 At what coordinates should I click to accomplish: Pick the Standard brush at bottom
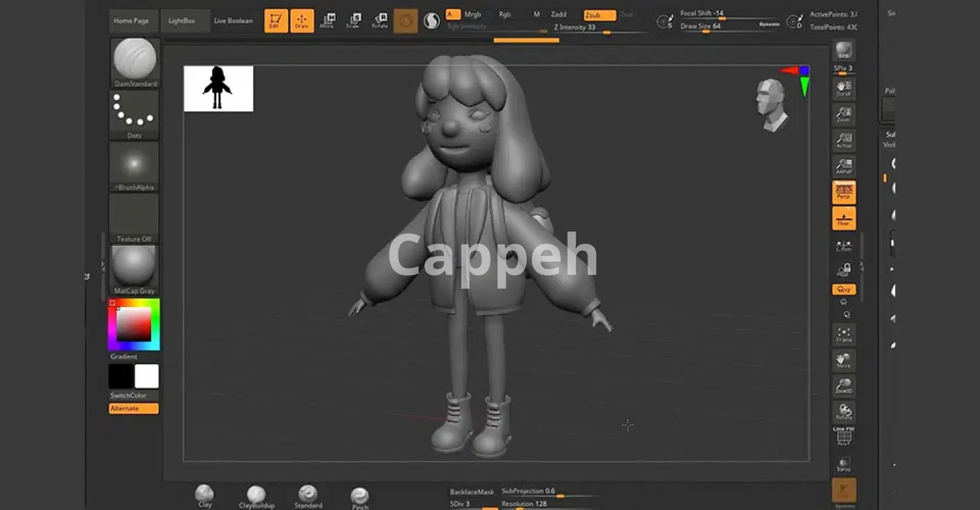(x=308, y=496)
